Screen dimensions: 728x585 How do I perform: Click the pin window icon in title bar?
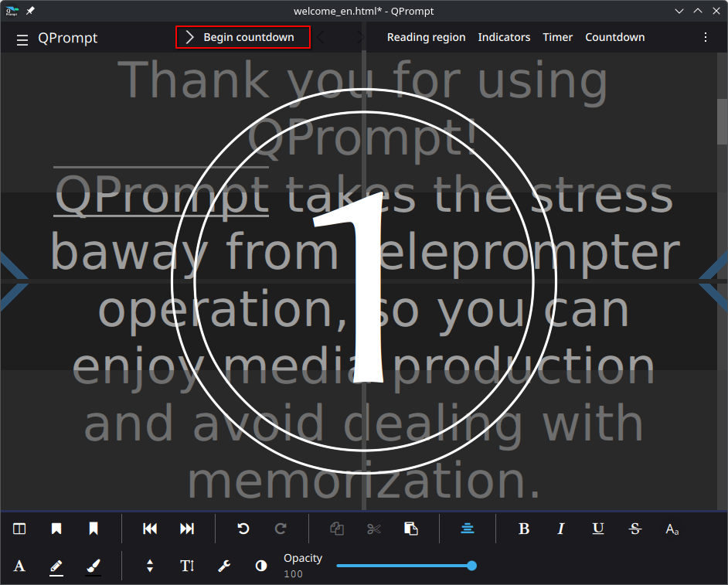pyautogui.click(x=30, y=11)
